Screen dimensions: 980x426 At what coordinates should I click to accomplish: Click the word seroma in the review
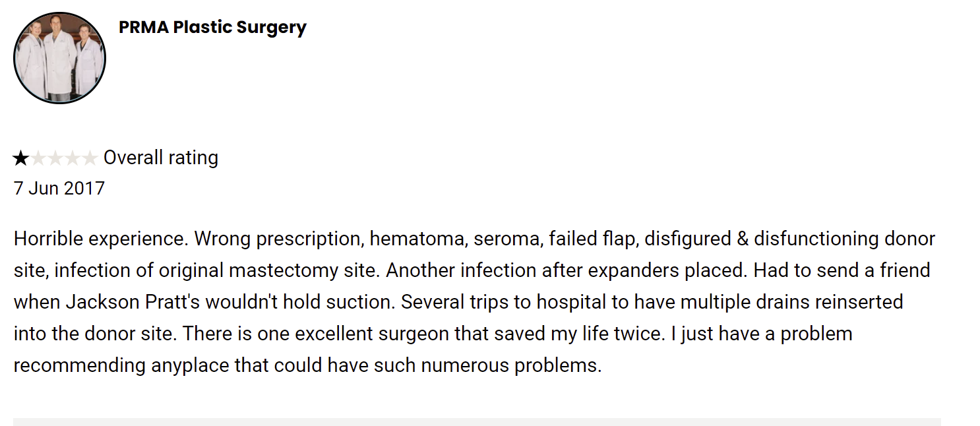[x=506, y=239]
